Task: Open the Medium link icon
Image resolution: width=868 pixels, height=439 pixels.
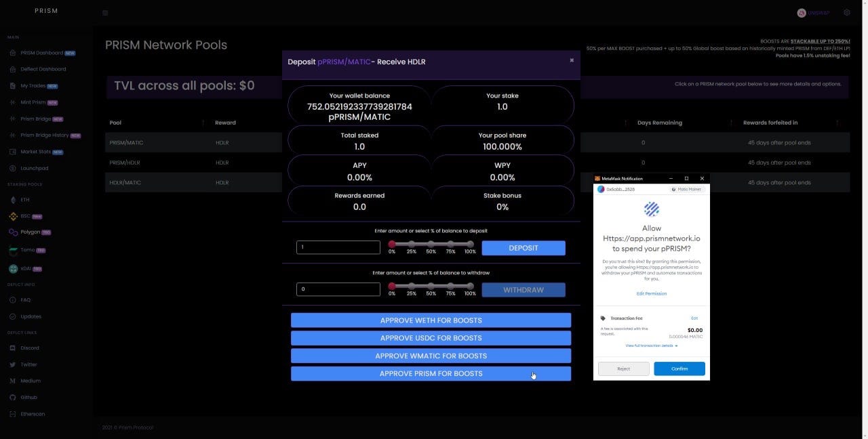Action: click(x=13, y=381)
